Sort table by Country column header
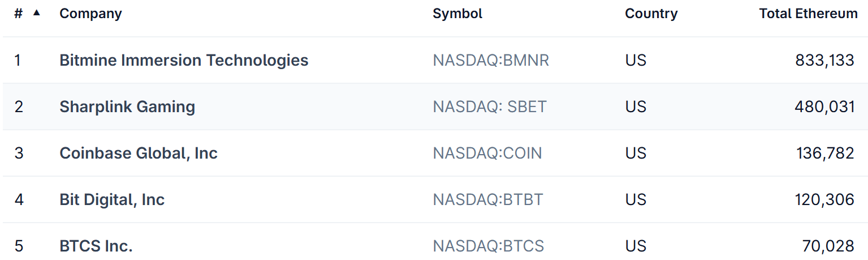 pos(651,14)
